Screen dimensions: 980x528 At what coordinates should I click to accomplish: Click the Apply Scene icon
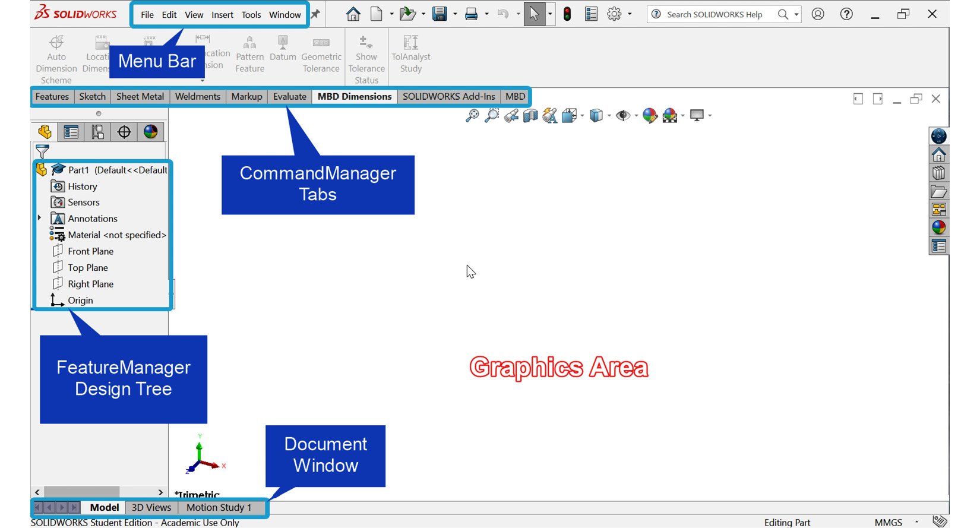(x=670, y=115)
